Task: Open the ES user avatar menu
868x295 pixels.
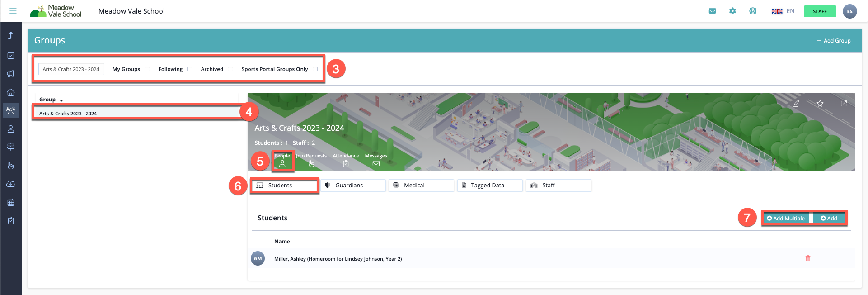Action: point(849,11)
